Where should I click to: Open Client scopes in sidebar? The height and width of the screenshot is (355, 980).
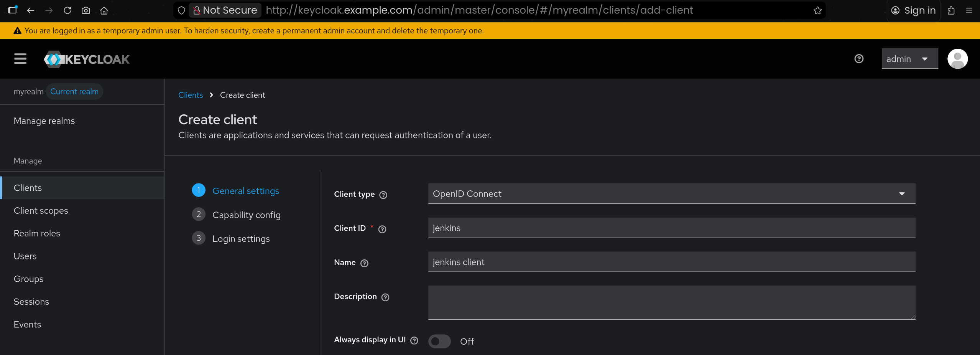41,211
